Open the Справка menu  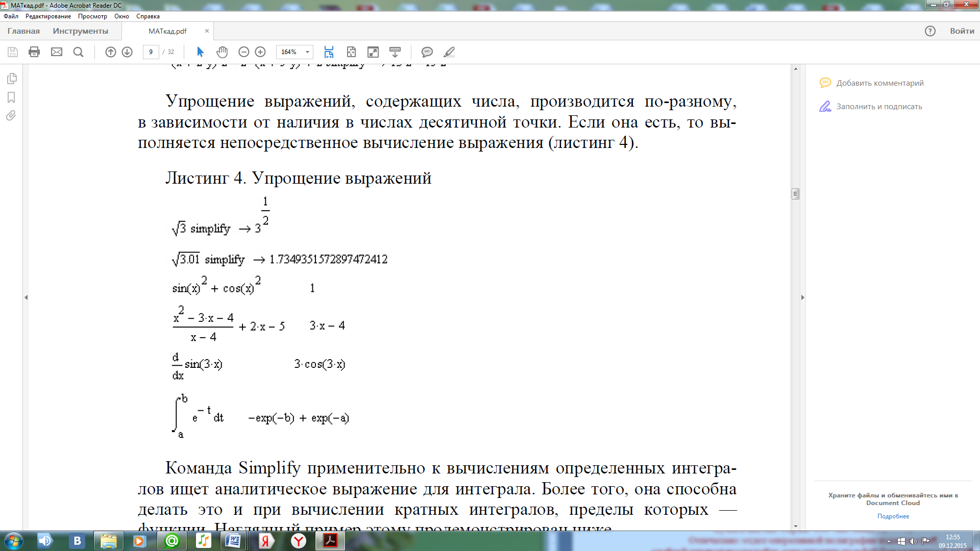(x=148, y=16)
